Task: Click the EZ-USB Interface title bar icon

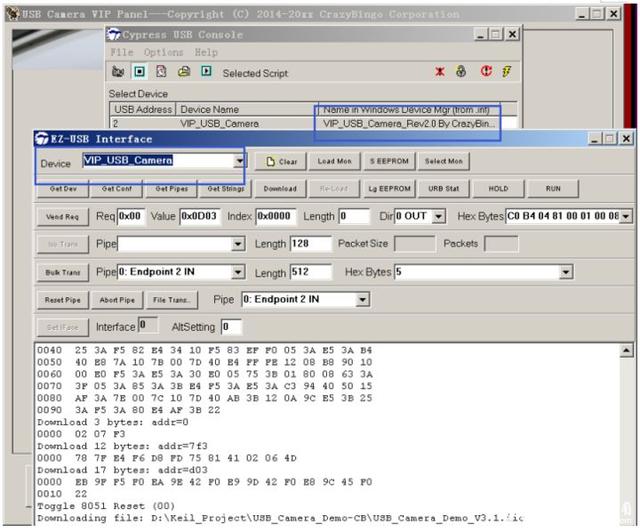Action: coord(42,139)
